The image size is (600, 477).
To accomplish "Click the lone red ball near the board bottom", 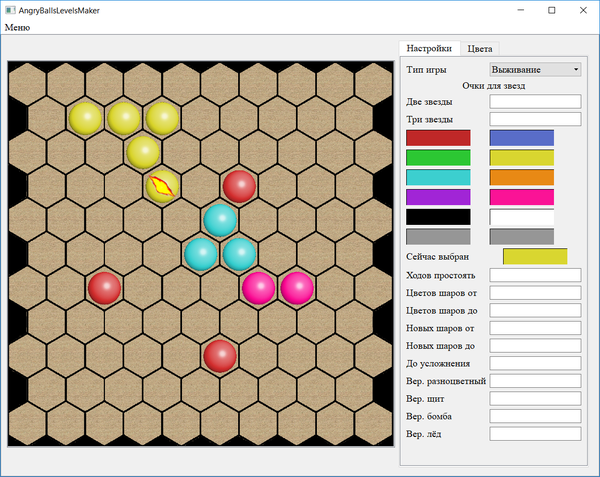I will [x=220, y=355].
